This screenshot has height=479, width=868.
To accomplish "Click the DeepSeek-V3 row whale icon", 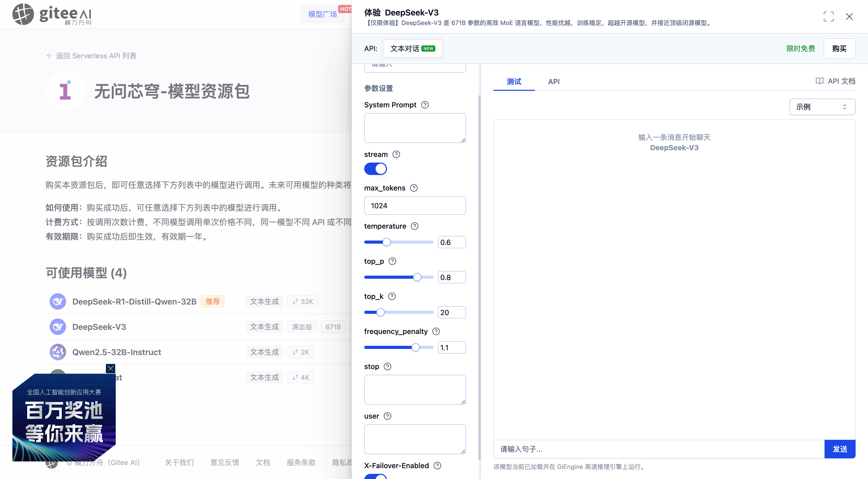I will pos(58,326).
